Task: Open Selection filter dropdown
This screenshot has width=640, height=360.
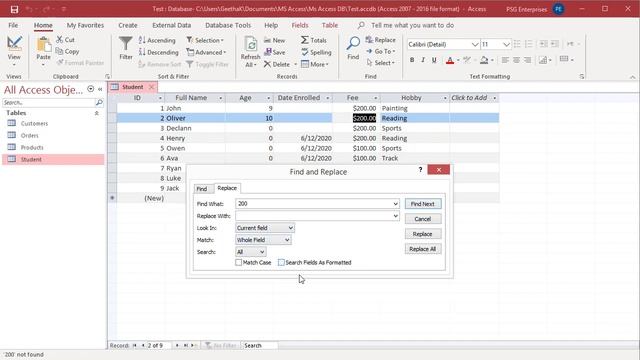Action: point(206,40)
